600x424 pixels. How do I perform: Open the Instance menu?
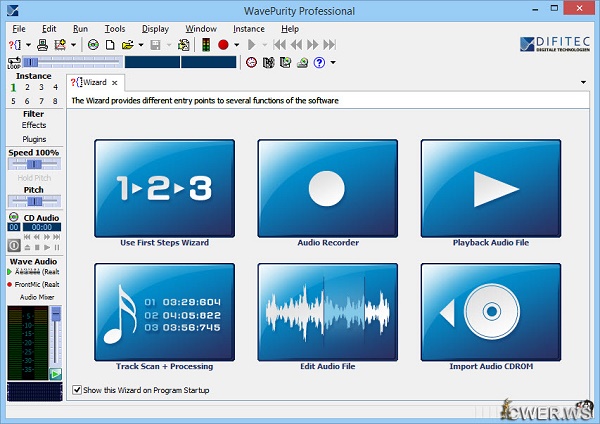tap(249, 29)
